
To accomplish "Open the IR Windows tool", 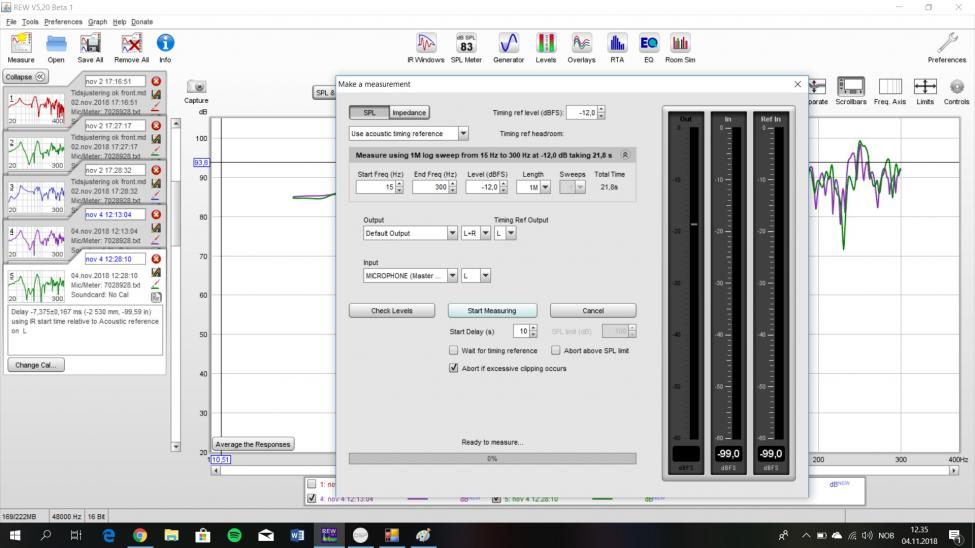I will click(426, 45).
